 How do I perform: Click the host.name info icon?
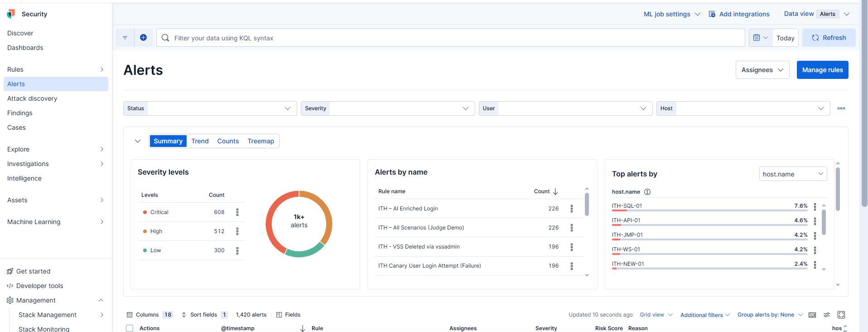(x=647, y=192)
